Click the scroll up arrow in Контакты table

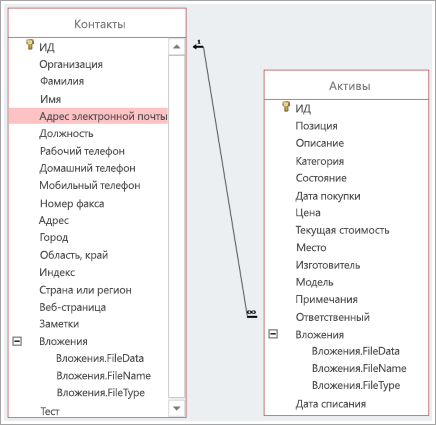pos(177,47)
